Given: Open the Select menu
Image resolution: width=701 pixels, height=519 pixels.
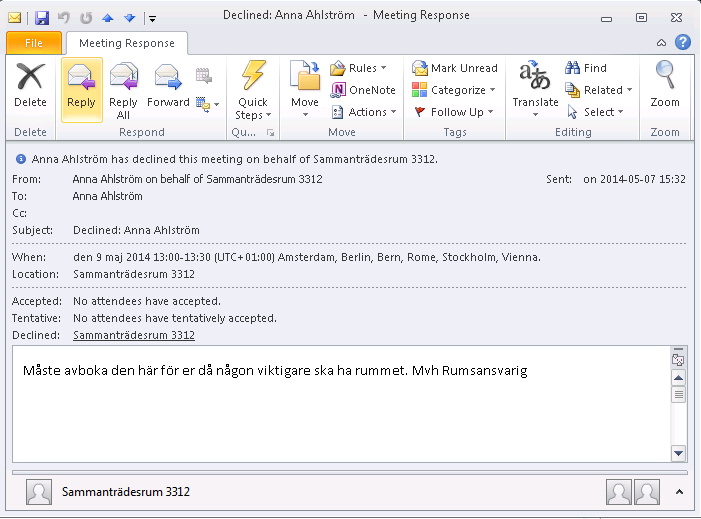Looking at the screenshot, I should pyautogui.click(x=595, y=112).
